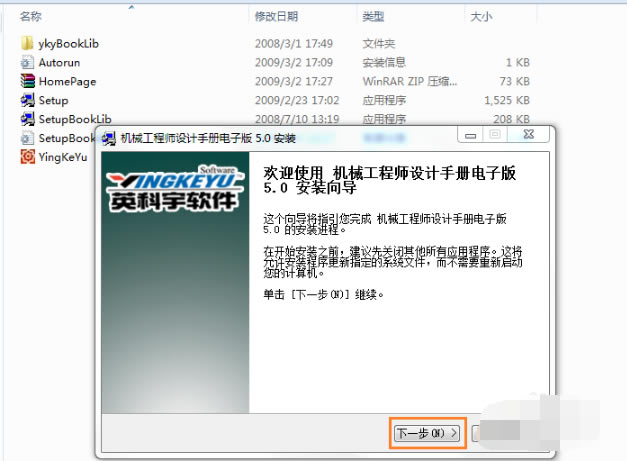Screen dimensions: 627x461
Task: Click the date 2009/3/2 17:09
Action: coord(294,62)
